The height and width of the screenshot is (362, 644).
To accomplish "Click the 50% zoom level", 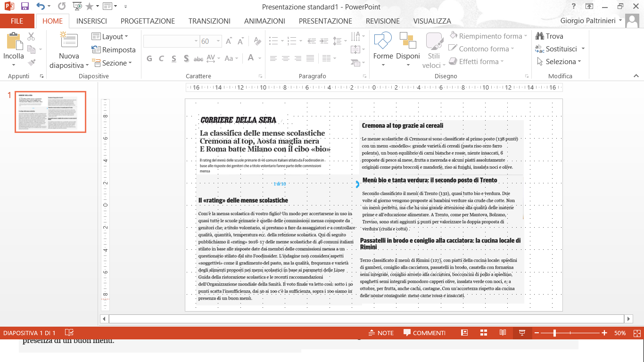I will [620, 333].
